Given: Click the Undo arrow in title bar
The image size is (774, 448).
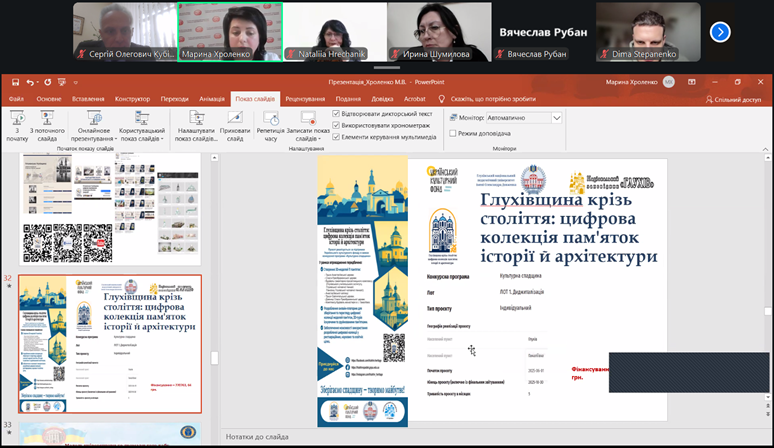Looking at the screenshot, I should 31,82.
